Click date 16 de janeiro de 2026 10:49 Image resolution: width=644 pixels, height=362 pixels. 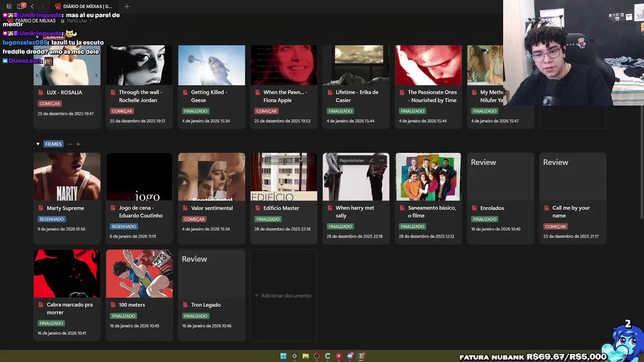pyautogui.click(x=134, y=326)
